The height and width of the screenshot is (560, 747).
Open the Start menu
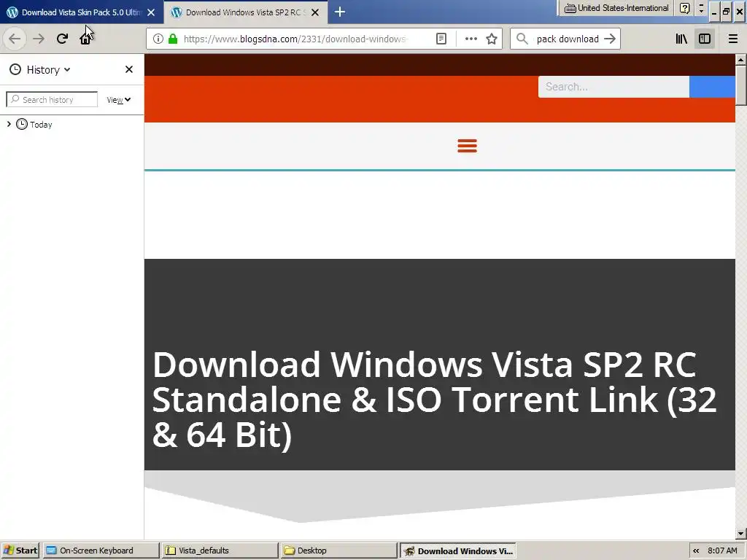coord(20,551)
